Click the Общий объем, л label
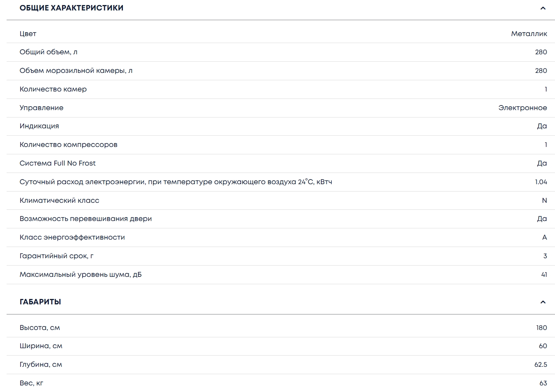 [x=48, y=52]
